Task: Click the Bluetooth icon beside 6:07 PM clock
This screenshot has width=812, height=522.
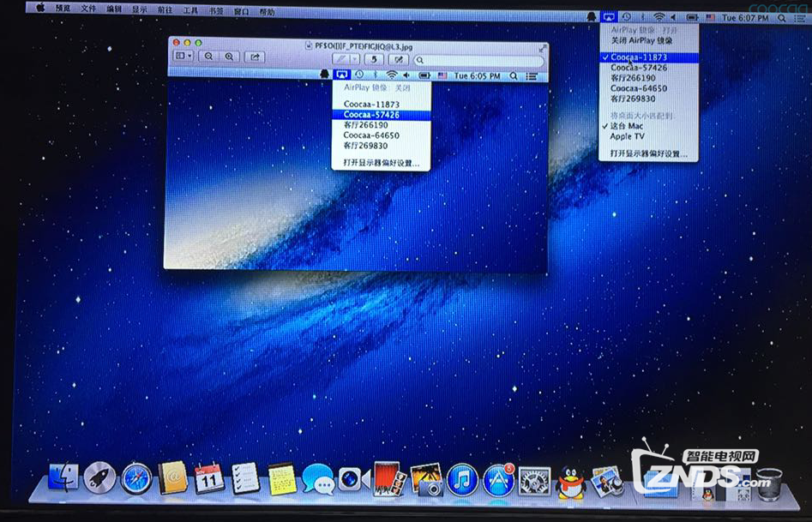Action: point(642,17)
